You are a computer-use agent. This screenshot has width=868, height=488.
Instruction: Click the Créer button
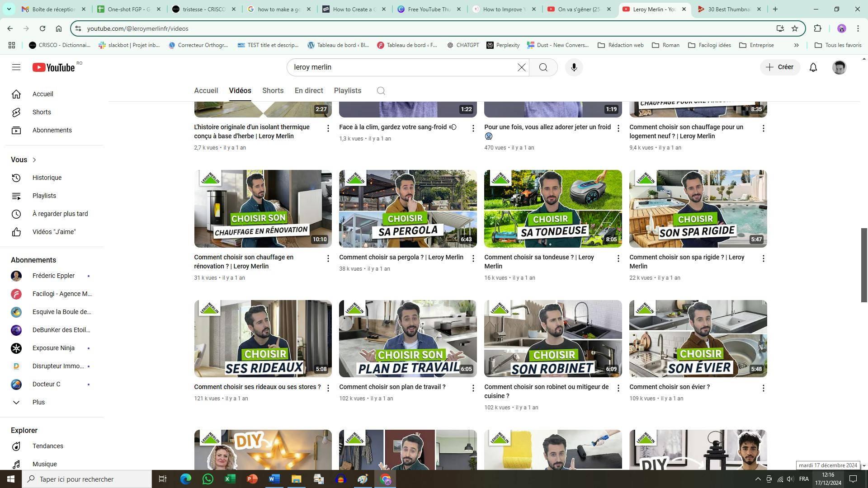[780, 67]
